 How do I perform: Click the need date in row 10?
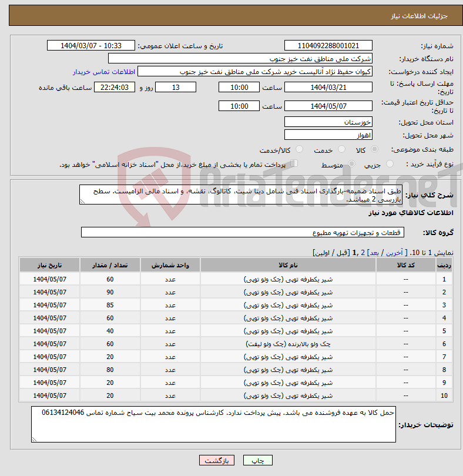point(49,395)
